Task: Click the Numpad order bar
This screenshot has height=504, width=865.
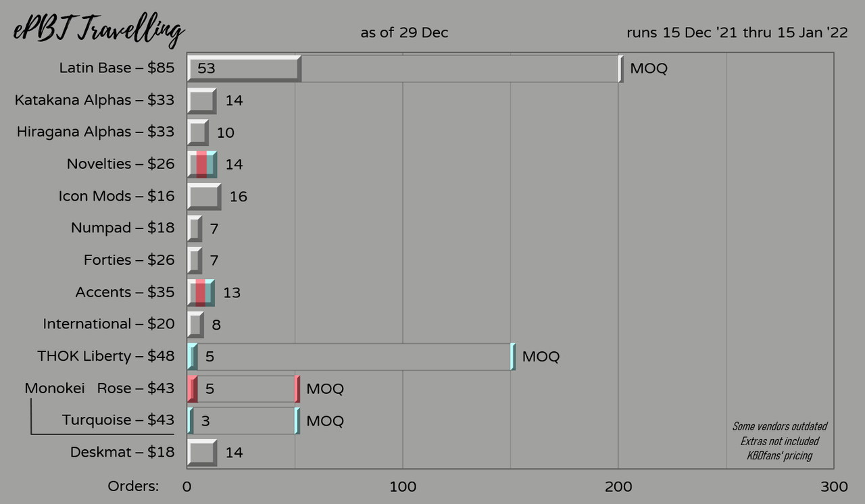Action: tap(195, 229)
